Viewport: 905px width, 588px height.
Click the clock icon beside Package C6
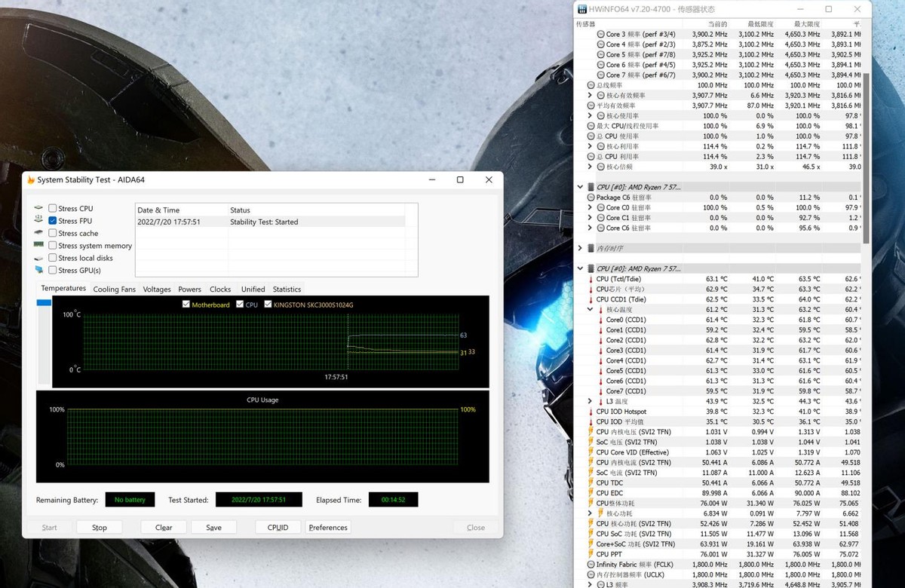coord(590,197)
